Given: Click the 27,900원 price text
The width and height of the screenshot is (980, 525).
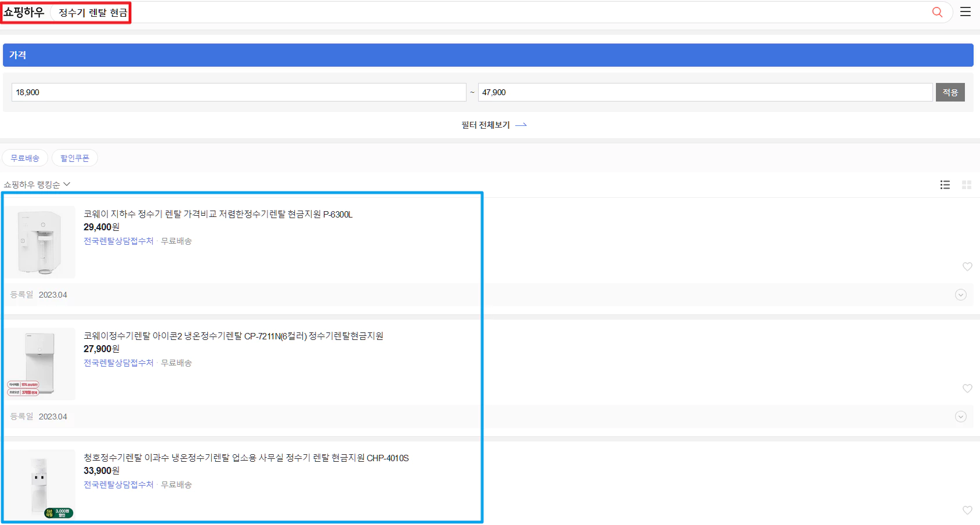Looking at the screenshot, I should click(x=102, y=349).
